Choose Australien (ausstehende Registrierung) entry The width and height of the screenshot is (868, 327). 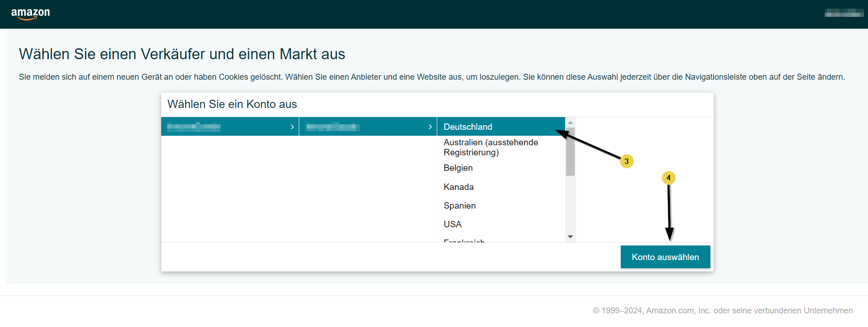(x=490, y=147)
